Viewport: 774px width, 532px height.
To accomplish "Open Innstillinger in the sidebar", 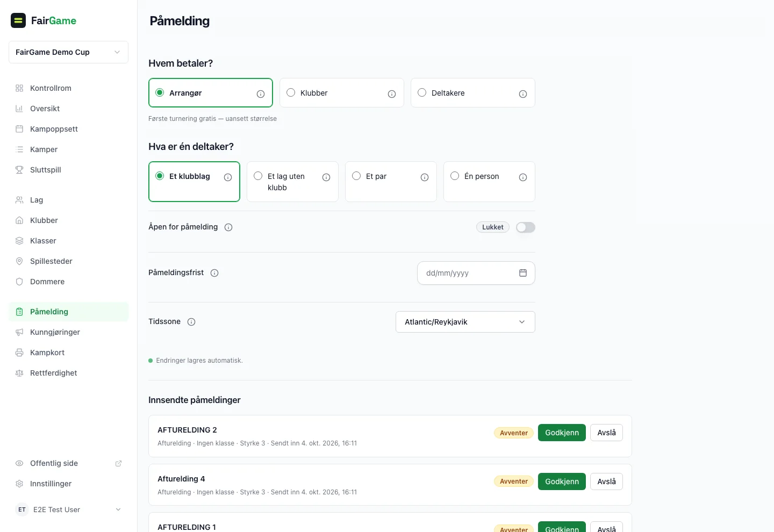I will (x=68, y=484).
